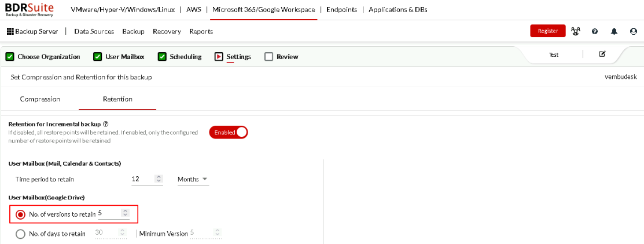The width and height of the screenshot is (644, 244).
Task: Open the help question mark icon
Action: click(x=595, y=31)
